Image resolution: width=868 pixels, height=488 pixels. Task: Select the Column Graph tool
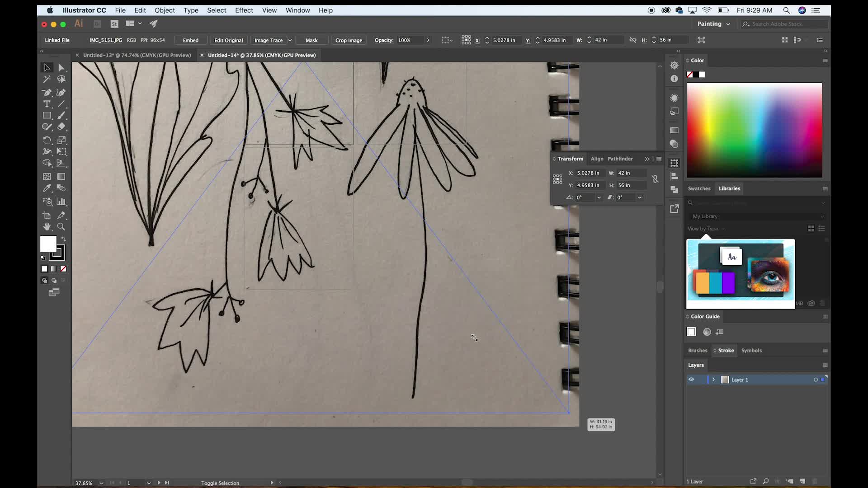coord(61,202)
